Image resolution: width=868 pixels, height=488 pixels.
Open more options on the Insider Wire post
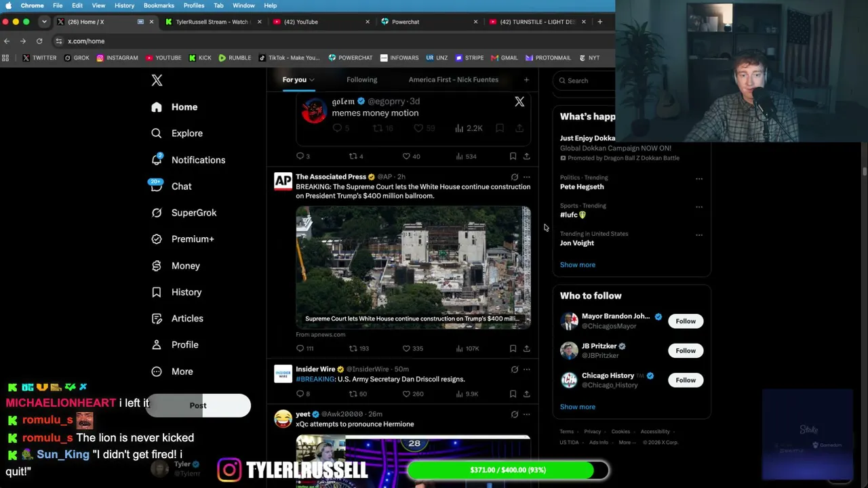(526, 369)
